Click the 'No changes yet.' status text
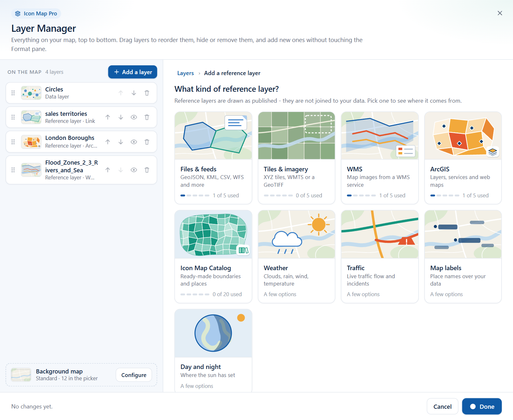Image resolution: width=513 pixels, height=420 pixels. [32, 407]
